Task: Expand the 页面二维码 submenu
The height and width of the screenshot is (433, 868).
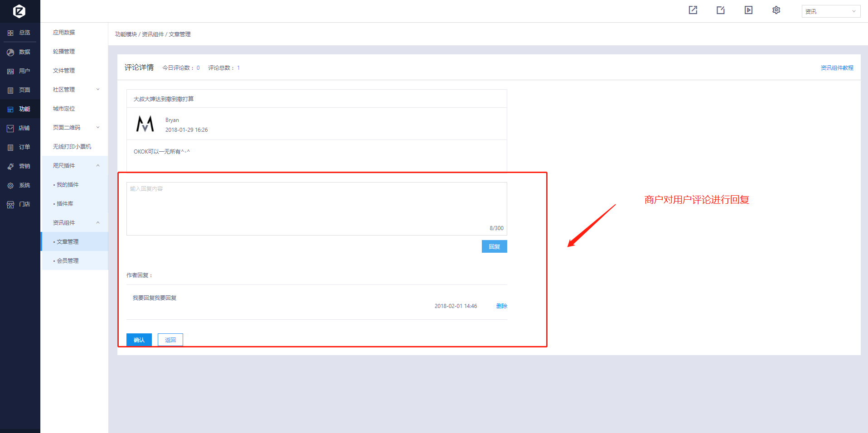Action: (x=75, y=128)
